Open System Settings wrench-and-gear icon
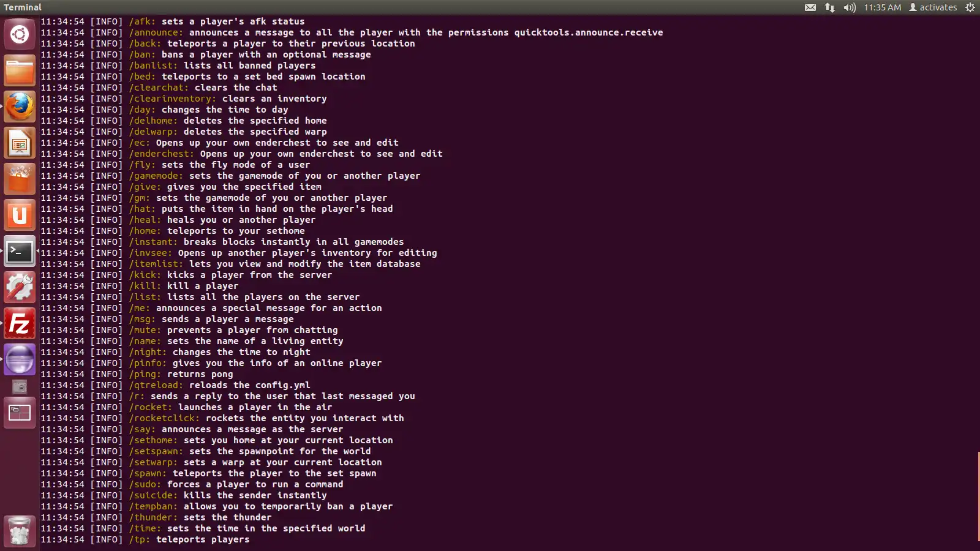Screen dimensions: 980x551 [x=20, y=288]
